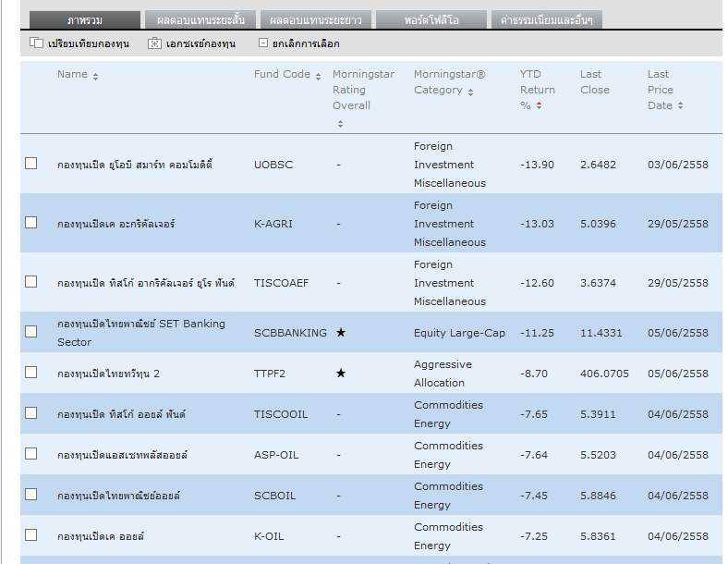
Task: Click fund code SCBOIL
Action: click(x=275, y=496)
